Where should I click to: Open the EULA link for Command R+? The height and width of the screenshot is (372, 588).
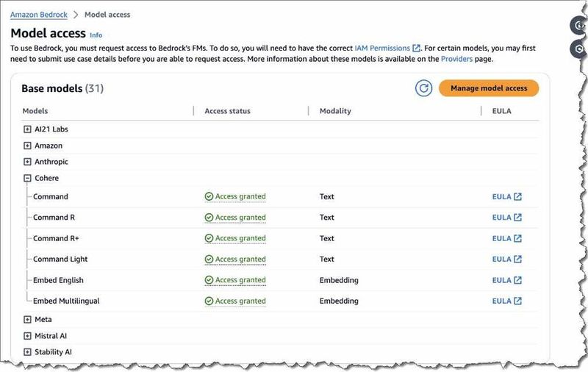(506, 238)
